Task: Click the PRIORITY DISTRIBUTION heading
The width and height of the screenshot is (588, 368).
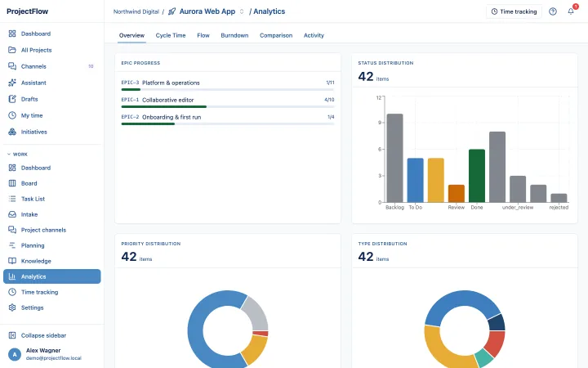Action: (151, 244)
